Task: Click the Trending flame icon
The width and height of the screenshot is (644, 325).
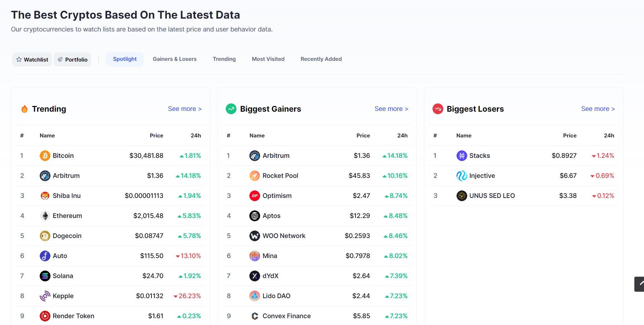Action: pyautogui.click(x=24, y=109)
